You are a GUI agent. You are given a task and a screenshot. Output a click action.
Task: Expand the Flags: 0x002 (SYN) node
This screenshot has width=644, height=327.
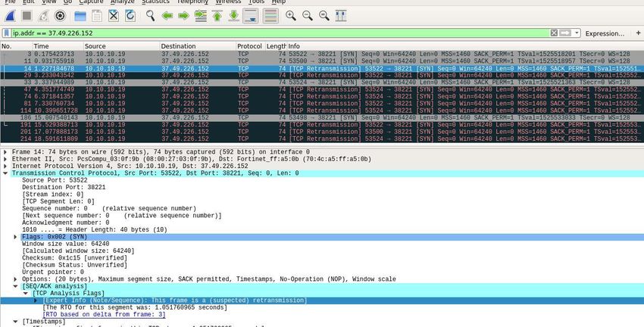click(15, 237)
